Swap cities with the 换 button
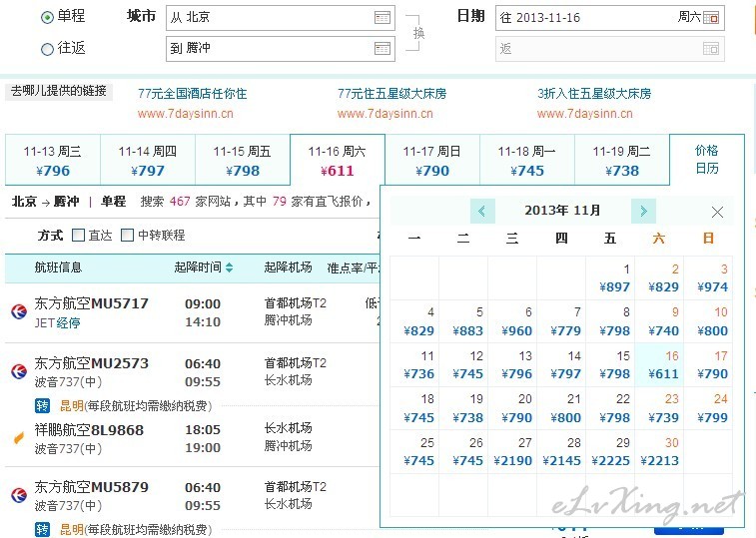This screenshot has width=756, height=538. click(x=418, y=33)
